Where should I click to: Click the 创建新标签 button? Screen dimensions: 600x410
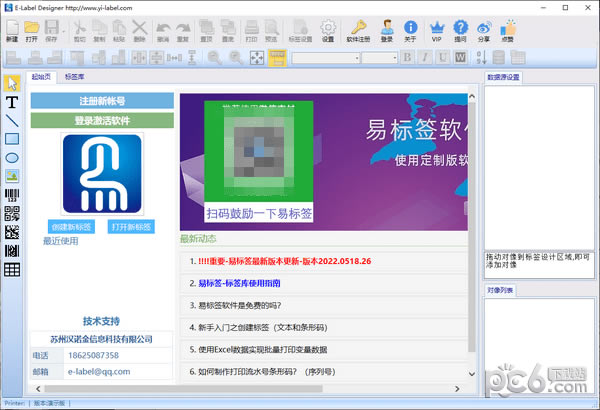pos(71,227)
